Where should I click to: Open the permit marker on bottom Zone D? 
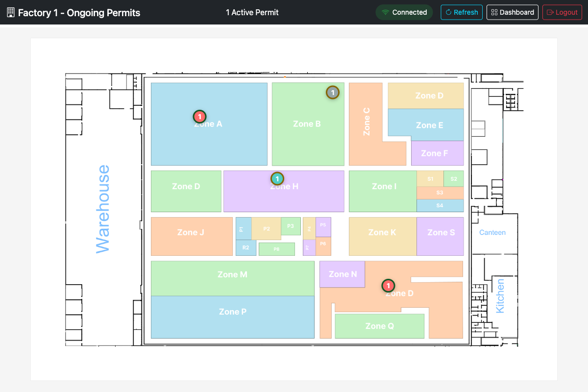[389, 285]
